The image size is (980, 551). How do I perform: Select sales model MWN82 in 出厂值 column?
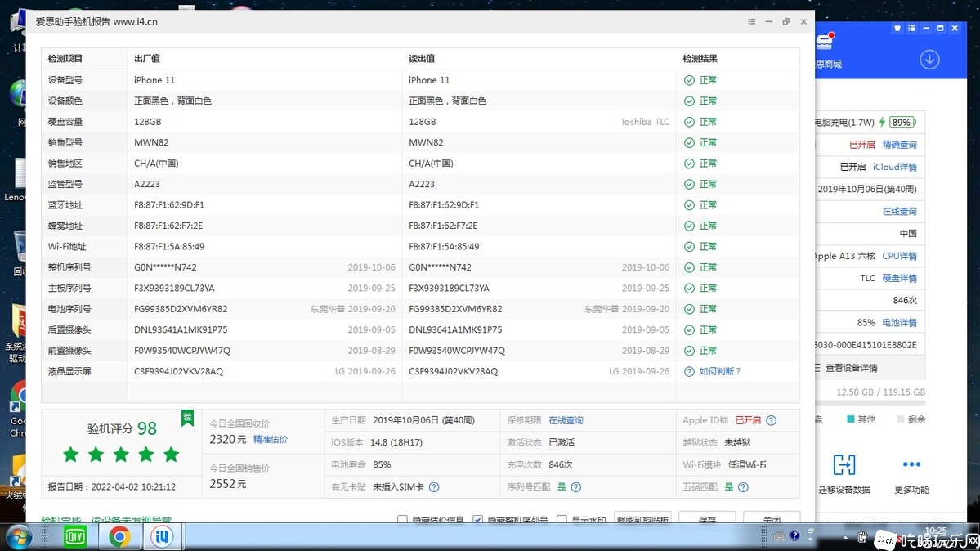tap(151, 142)
